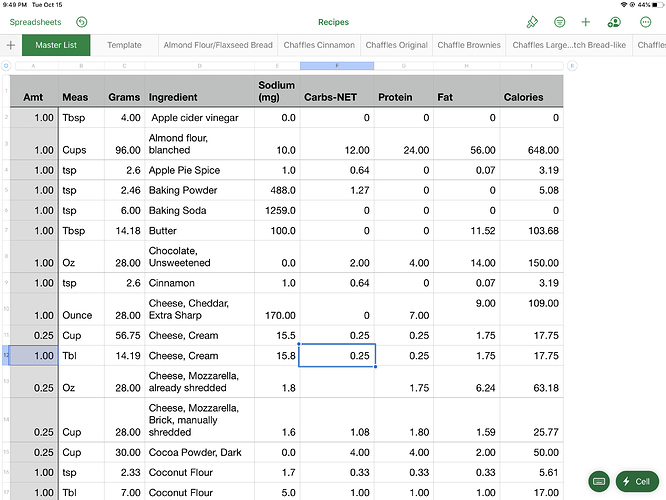
Task: Select the Almond flour, blanched cell
Action: 200,144
